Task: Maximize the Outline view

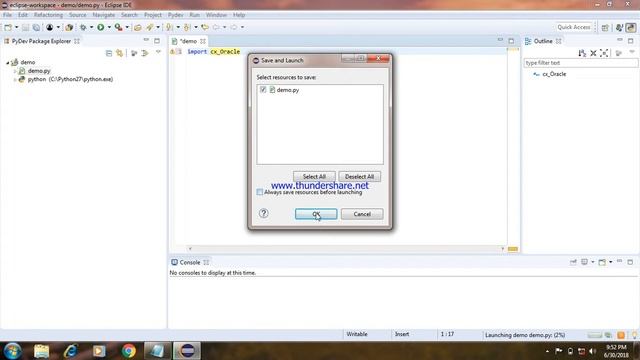Action: [631, 40]
